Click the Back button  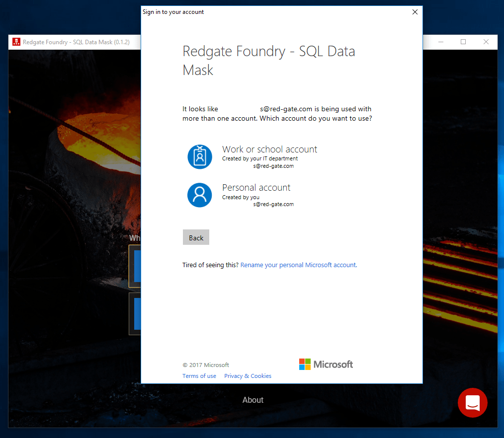(x=196, y=237)
